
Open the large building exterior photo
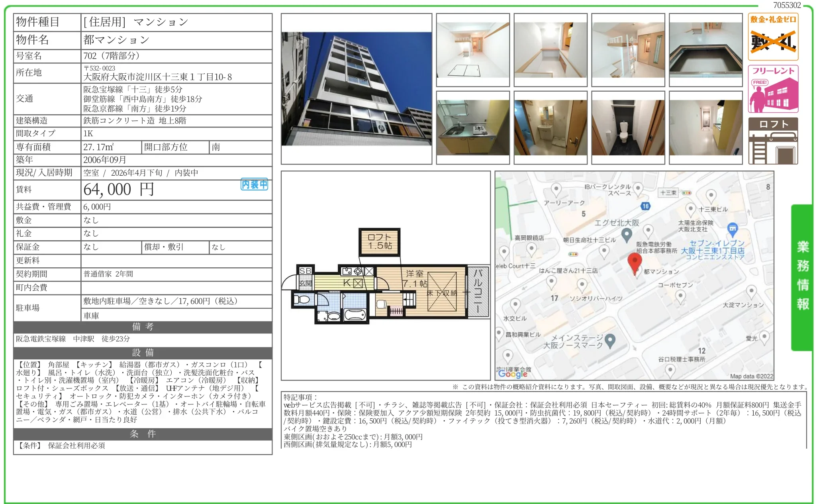(x=356, y=89)
